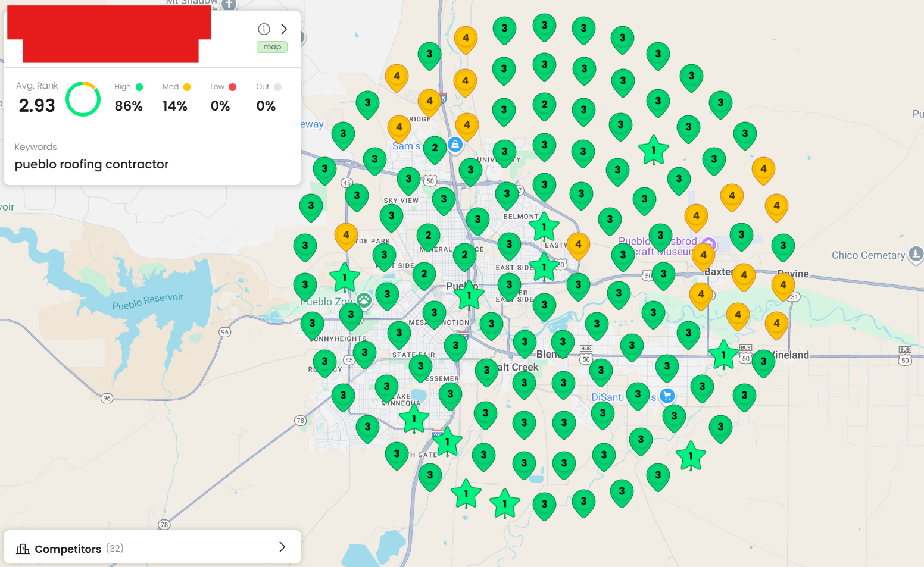Select the green map badge

tap(272, 47)
